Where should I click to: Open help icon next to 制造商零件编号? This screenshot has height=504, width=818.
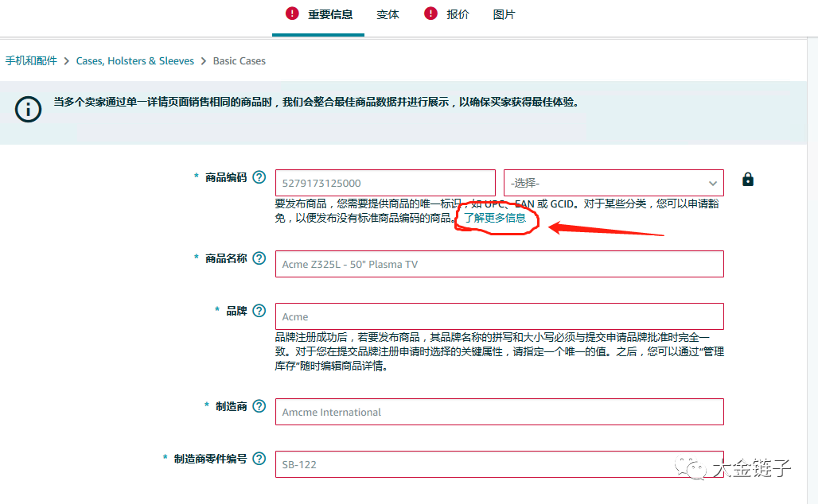(x=259, y=459)
